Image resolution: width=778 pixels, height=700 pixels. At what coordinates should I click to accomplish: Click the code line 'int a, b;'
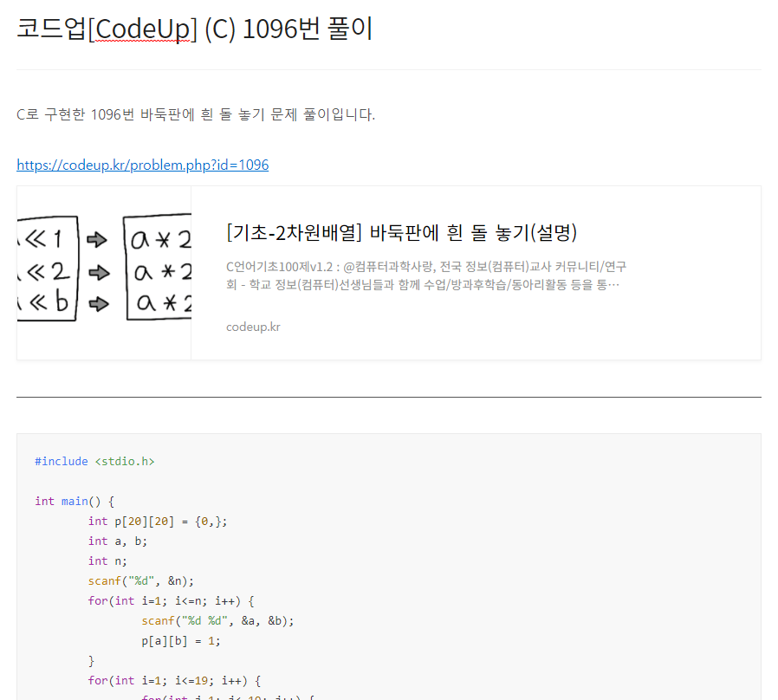click(x=118, y=541)
